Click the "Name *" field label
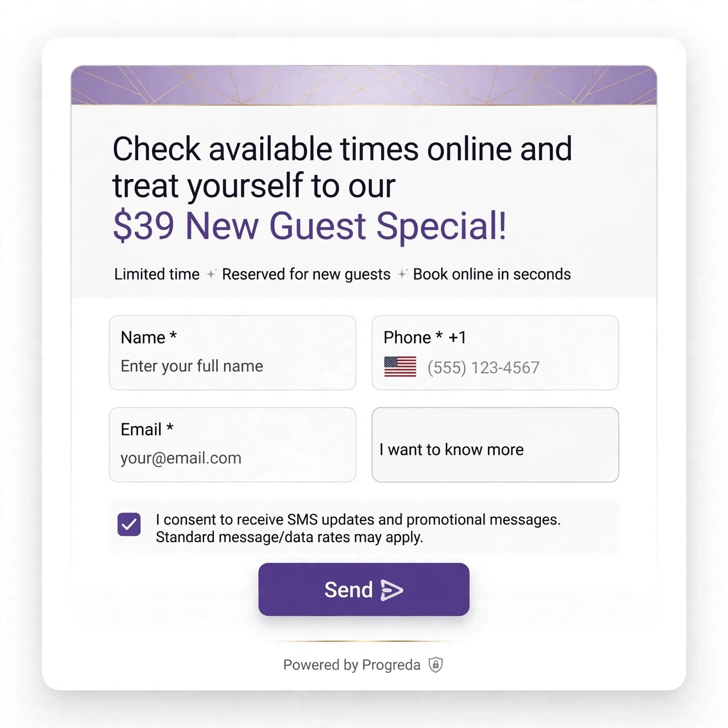This screenshot has width=728, height=728. (x=148, y=338)
